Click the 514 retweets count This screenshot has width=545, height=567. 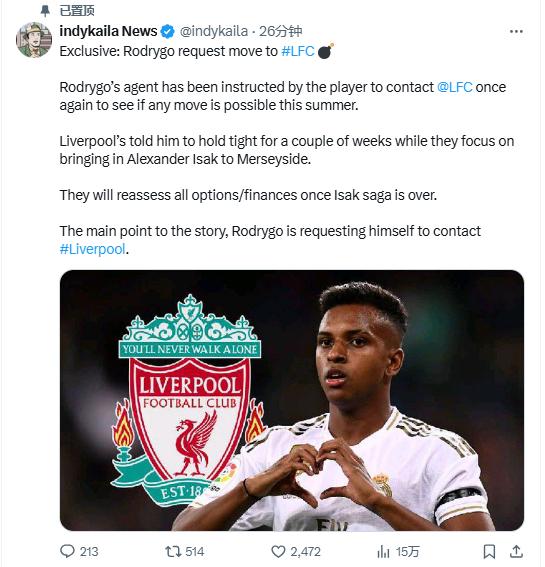coord(195,552)
